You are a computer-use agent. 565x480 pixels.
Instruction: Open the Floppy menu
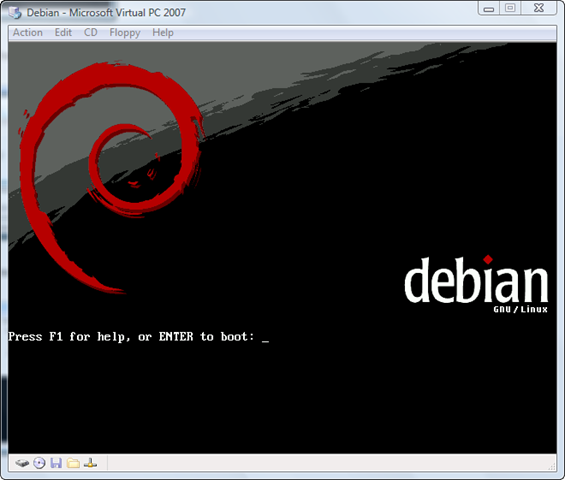pyautogui.click(x=125, y=33)
